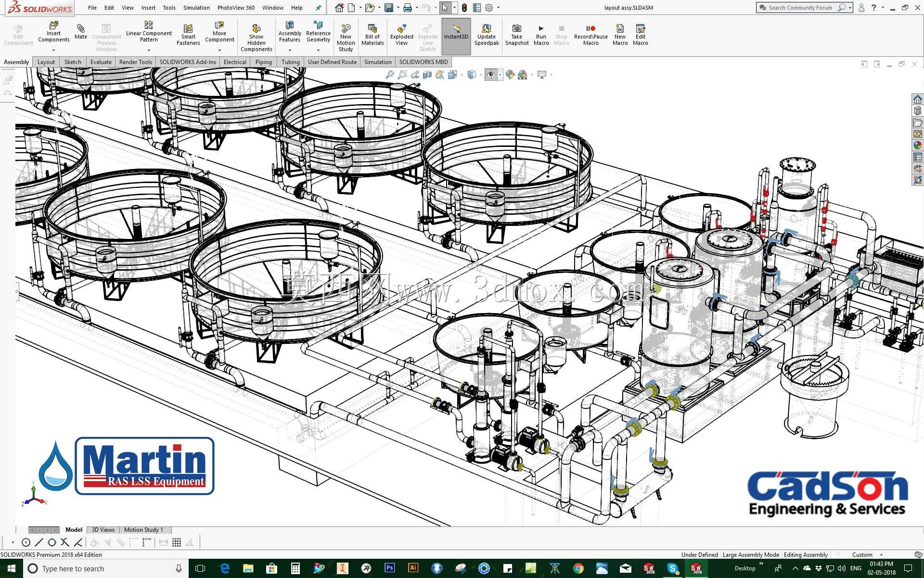
Task: Click the Section View icon
Action: point(427,75)
